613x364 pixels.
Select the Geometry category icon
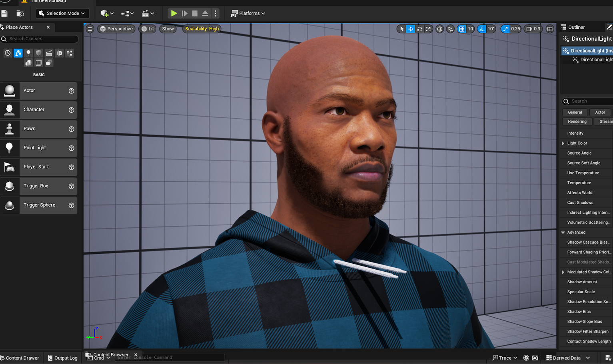[x=28, y=63]
